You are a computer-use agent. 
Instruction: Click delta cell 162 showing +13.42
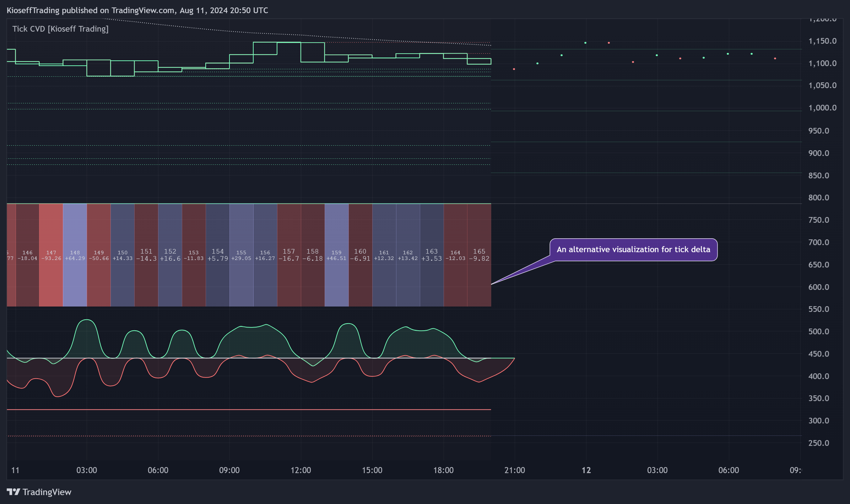pyautogui.click(x=408, y=255)
